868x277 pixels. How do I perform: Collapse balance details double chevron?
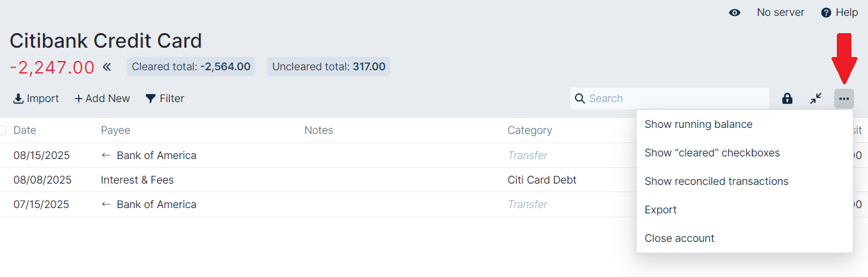[x=107, y=67]
